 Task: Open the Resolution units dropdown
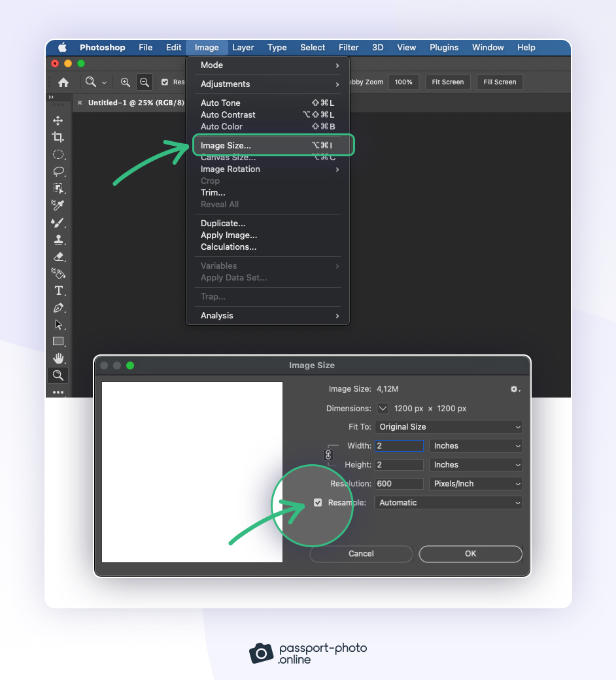pos(475,484)
